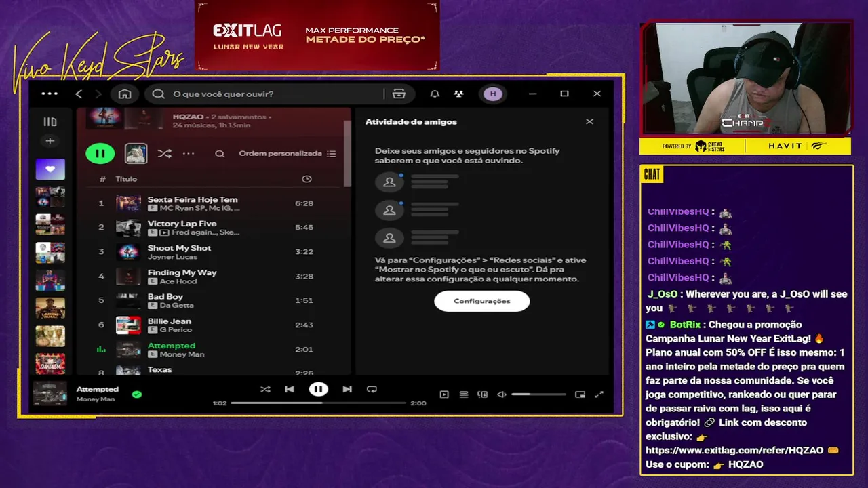Skip to previous track

[290, 389]
